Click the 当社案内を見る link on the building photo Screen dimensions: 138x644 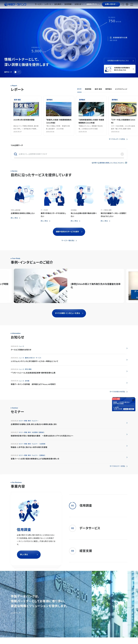coord(17,613)
